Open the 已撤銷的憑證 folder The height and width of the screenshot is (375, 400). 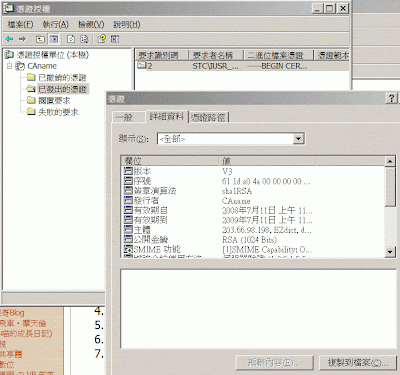(62, 78)
